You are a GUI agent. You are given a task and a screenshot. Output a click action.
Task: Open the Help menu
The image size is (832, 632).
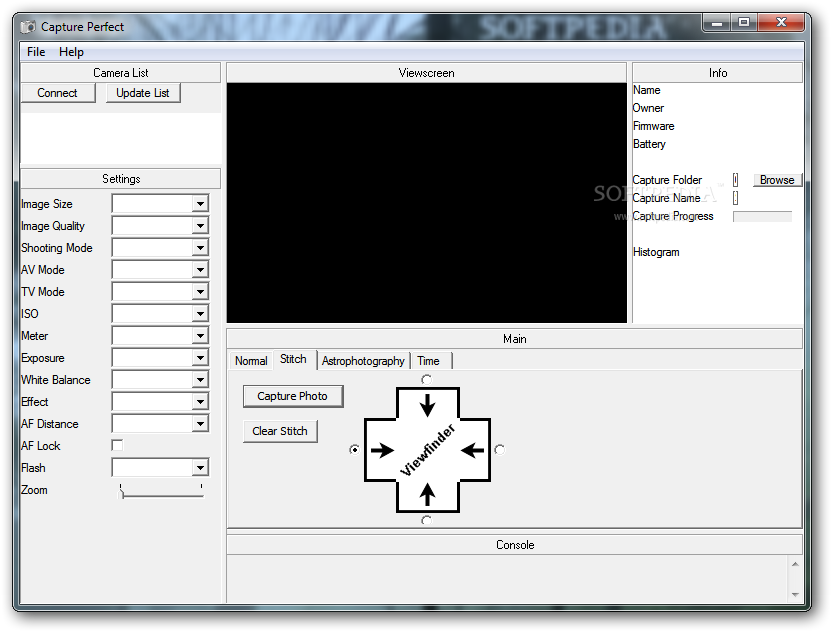click(71, 52)
